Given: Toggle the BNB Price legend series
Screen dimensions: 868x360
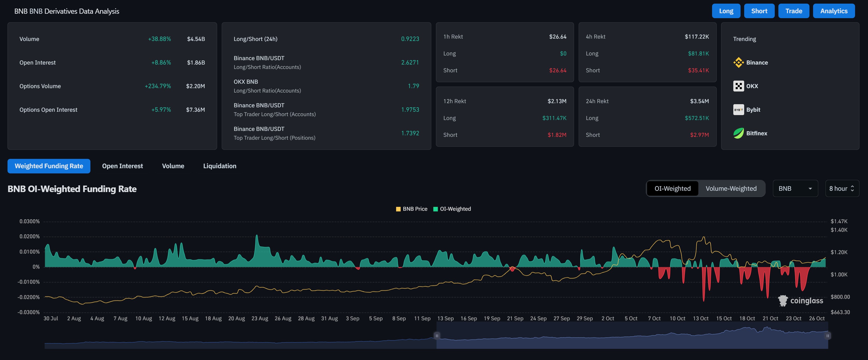Looking at the screenshot, I should 411,209.
